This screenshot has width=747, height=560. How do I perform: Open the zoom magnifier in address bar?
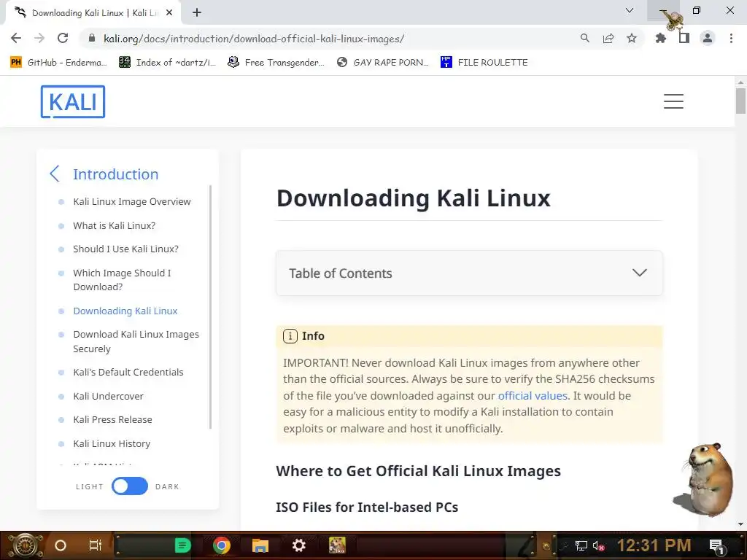[x=584, y=39]
